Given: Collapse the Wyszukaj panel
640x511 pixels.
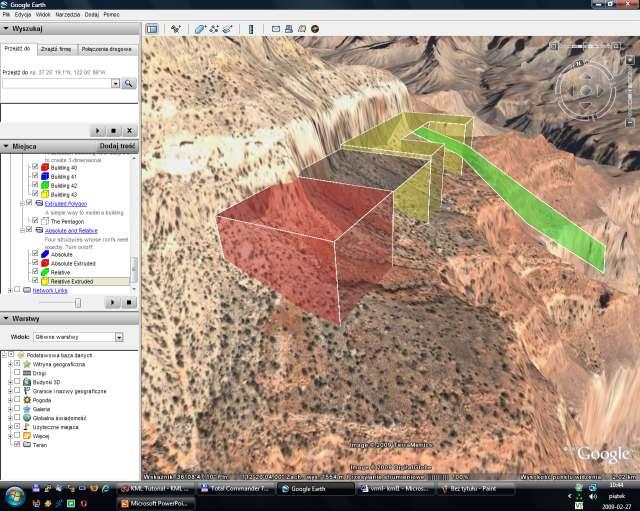Looking at the screenshot, I should 6,29.
